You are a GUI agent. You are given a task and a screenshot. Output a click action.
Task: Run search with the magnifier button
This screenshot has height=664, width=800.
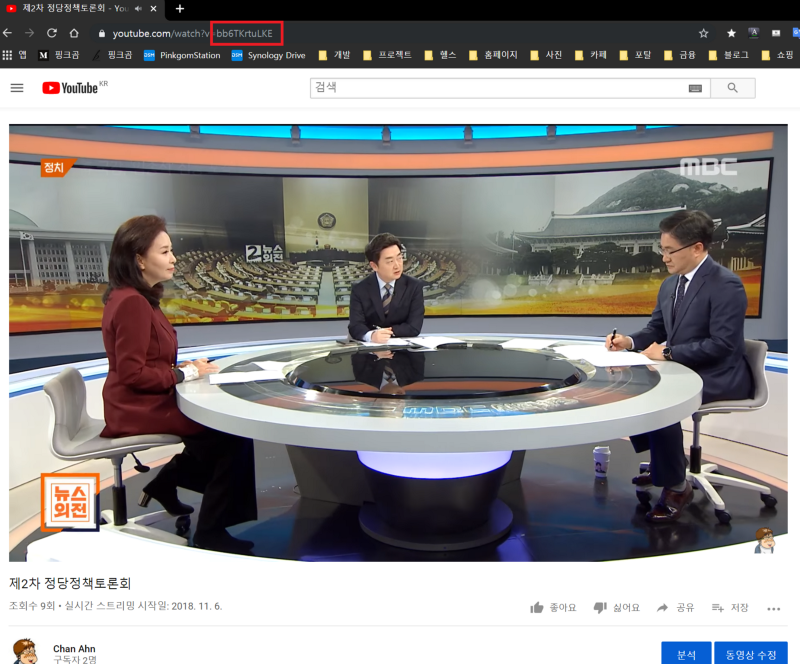(x=733, y=88)
